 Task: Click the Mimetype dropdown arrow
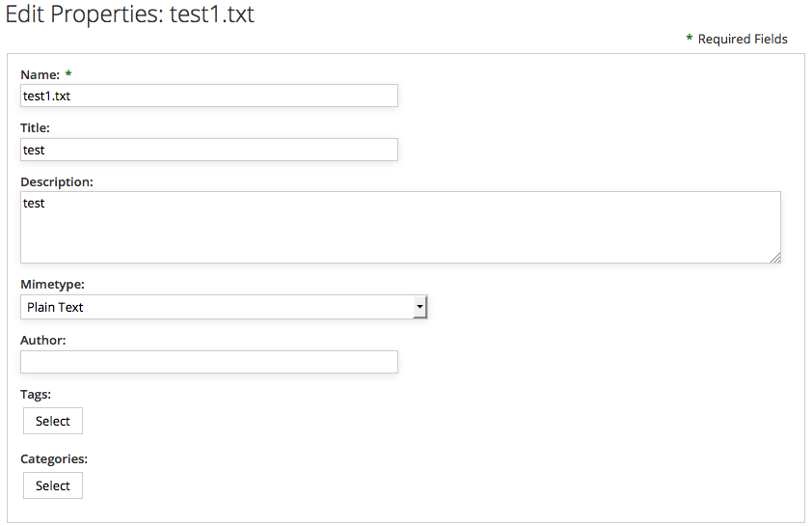[x=420, y=307]
